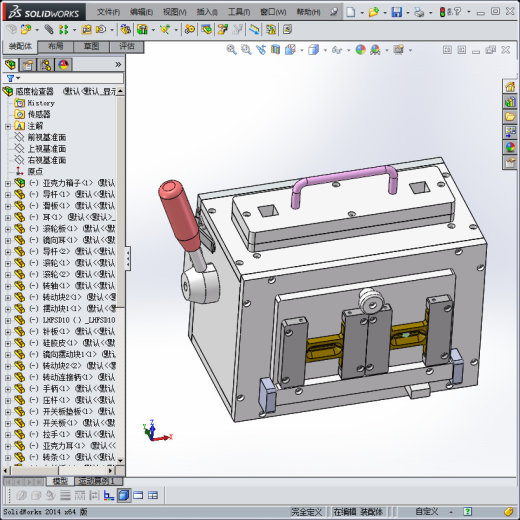Toggle the four view viewport button
Screen dimensions: 520x520
(153, 495)
